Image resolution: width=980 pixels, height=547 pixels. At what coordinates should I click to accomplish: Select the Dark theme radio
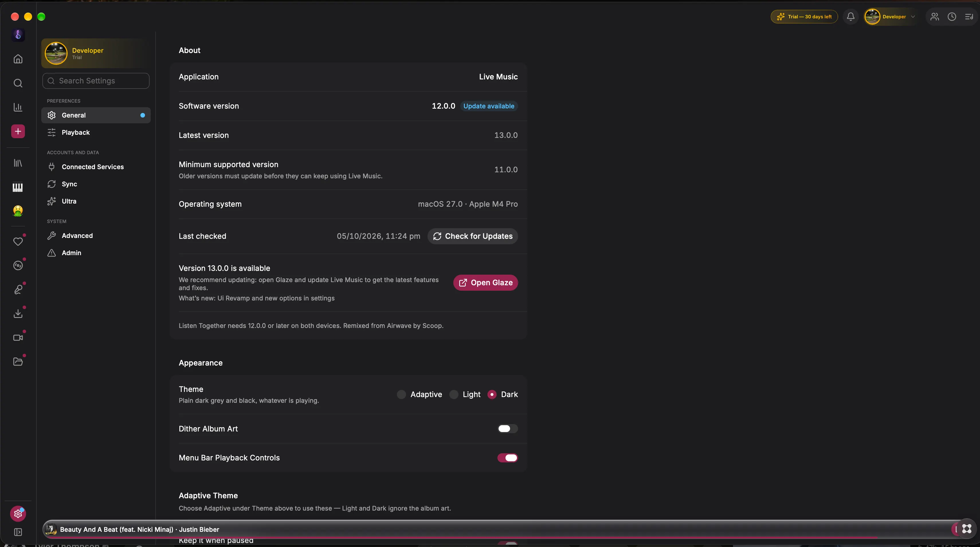point(492,394)
